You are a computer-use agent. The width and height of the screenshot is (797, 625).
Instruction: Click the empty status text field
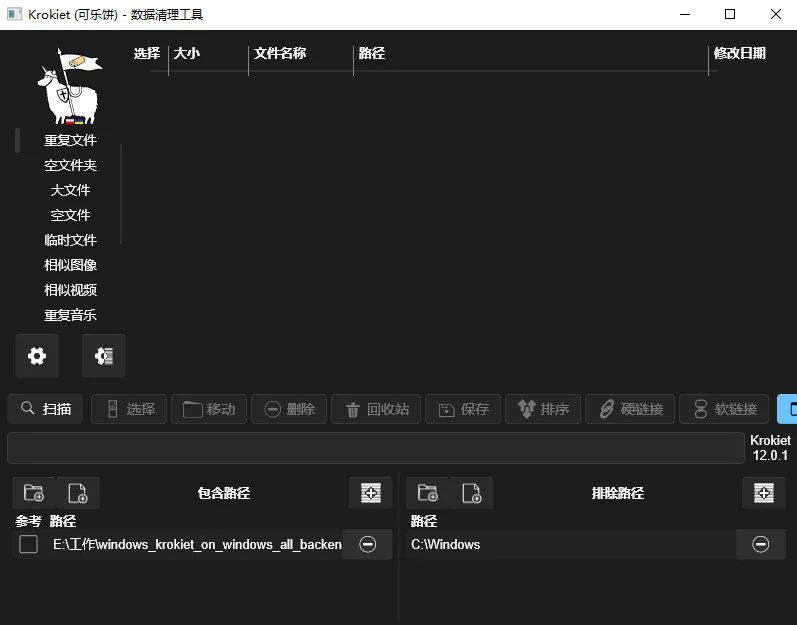click(376, 448)
